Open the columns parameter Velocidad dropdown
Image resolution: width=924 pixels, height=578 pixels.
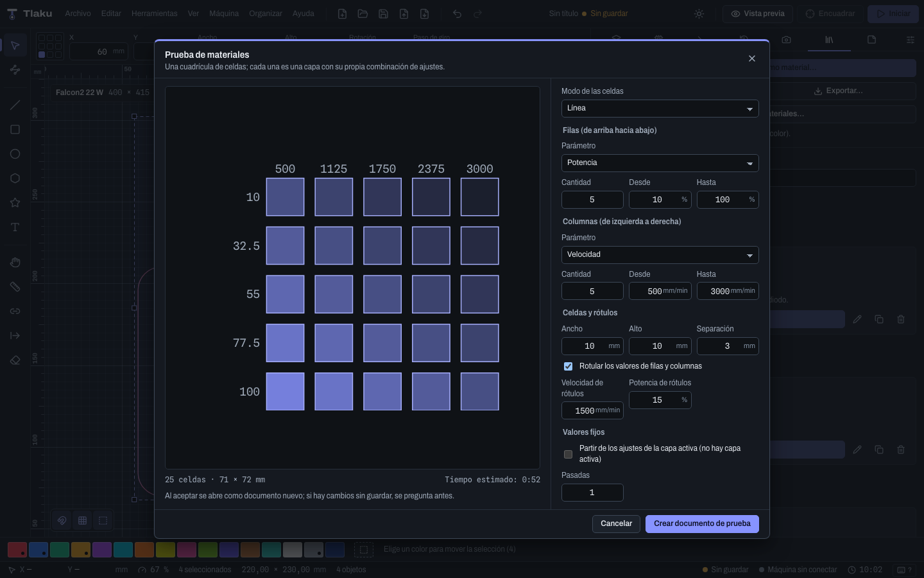[660, 255]
